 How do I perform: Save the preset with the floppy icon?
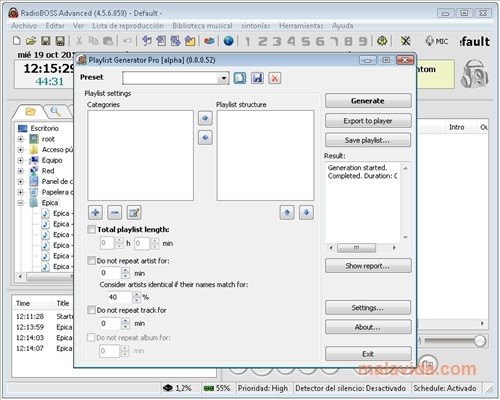click(x=257, y=78)
